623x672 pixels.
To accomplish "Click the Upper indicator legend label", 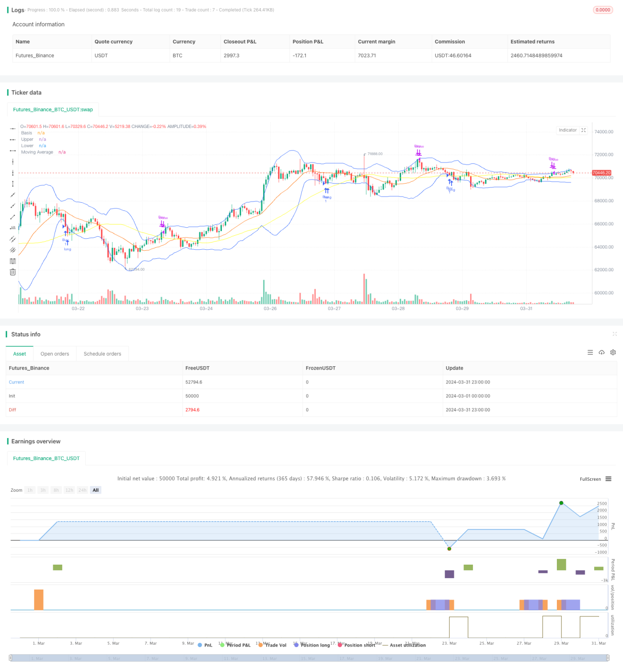I will tap(27, 139).
